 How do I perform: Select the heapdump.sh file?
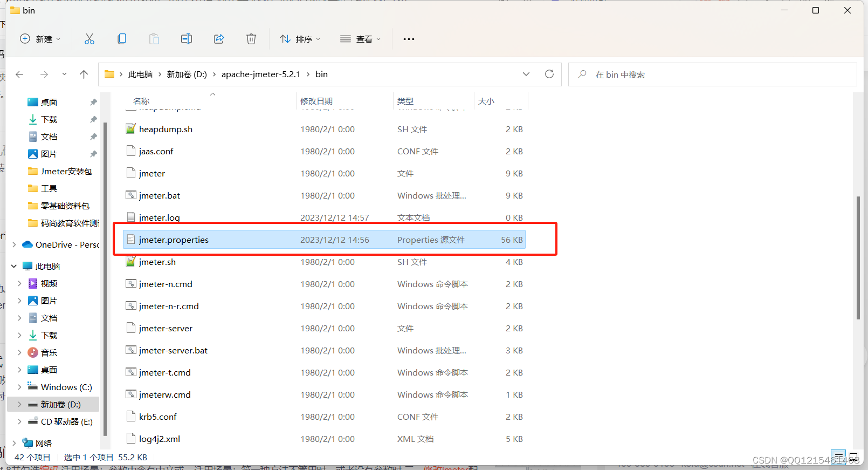click(x=325, y=129)
